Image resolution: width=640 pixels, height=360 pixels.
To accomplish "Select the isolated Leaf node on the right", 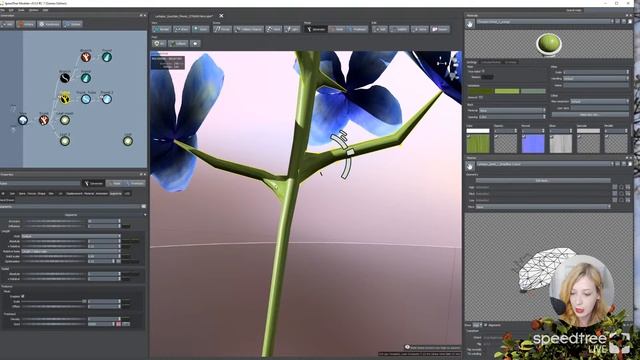I will (128, 141).
